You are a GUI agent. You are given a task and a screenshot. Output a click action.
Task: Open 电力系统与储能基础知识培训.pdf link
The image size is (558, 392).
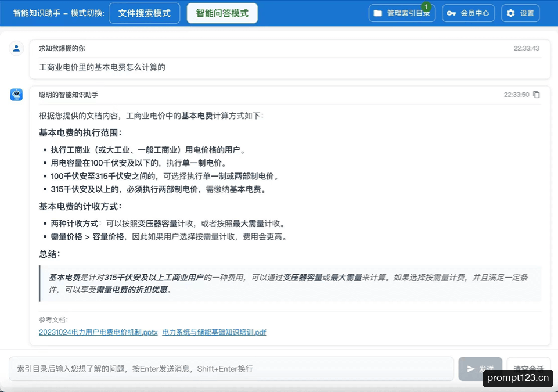point(214,332)
